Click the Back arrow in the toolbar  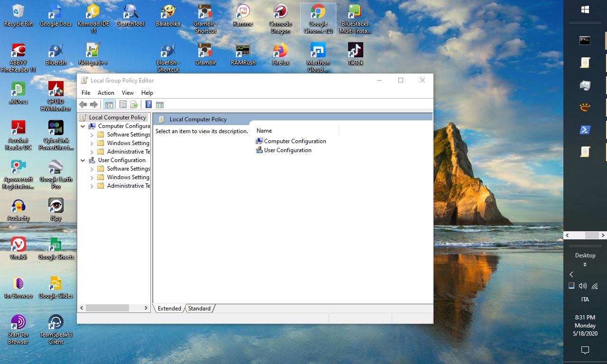tap(83, 105)
